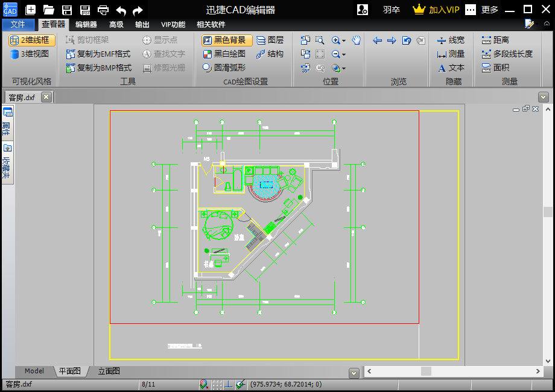Screen dimensions: 555x392
Task: Switch to the 编辑器 ribbon tab
Action: coord(86,24)
